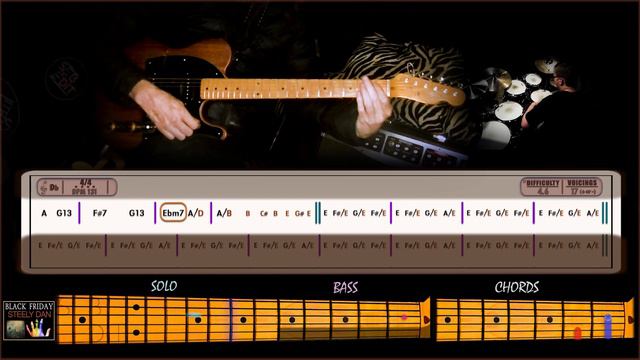Click the CHORDS fretboard label
640x360 pixels.
coord(517,287)
